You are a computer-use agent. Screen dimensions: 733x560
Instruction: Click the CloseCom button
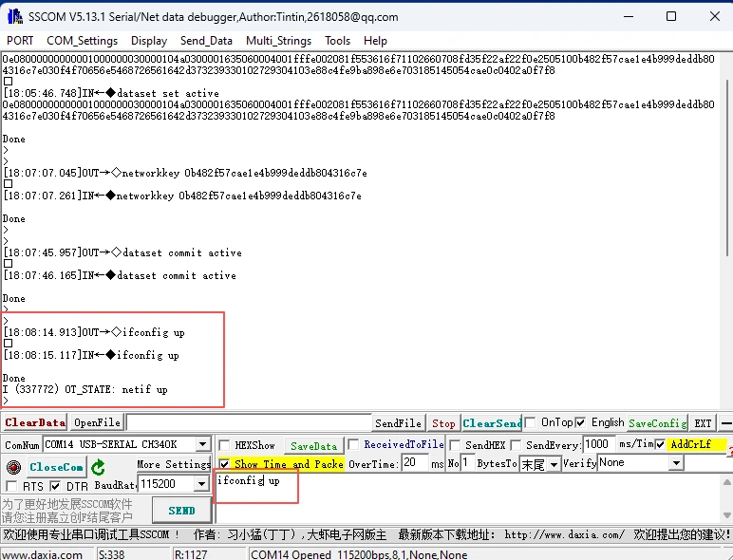tap(57, 467)
